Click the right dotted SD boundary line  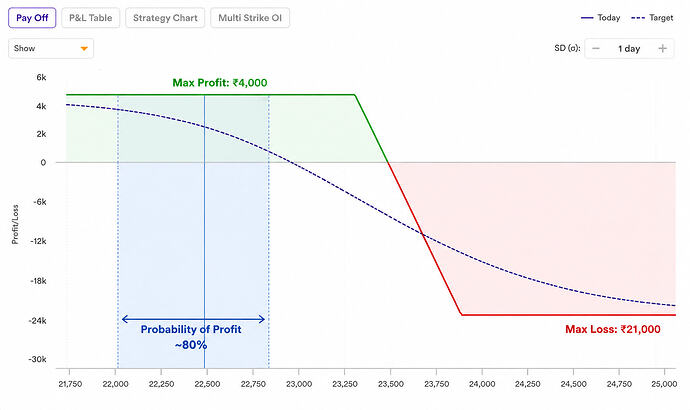pos(269,231)
